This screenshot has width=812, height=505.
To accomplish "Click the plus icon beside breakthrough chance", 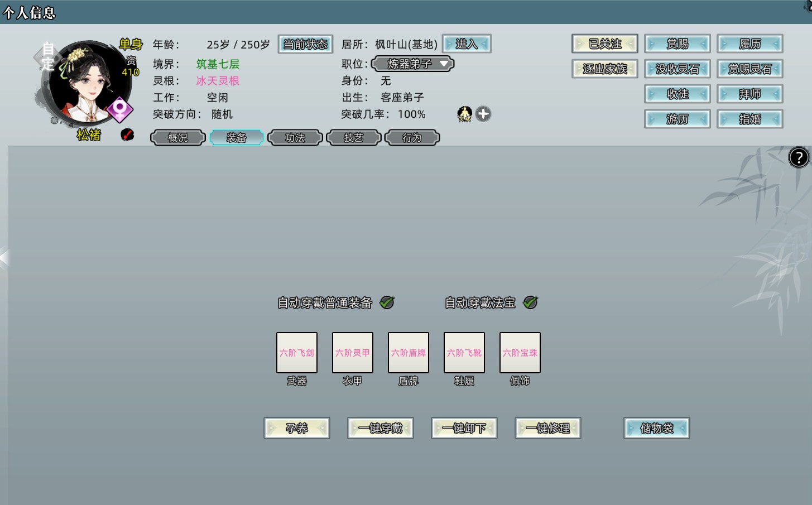I will 483,114.
